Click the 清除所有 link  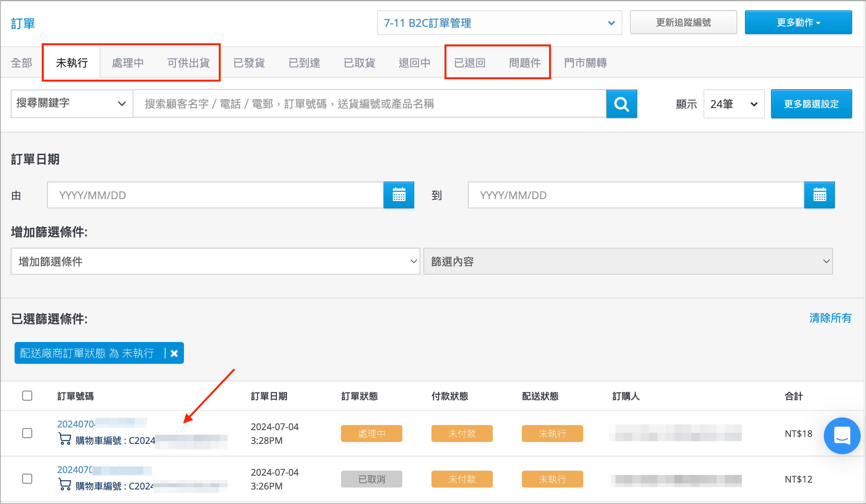pyautogui.click(x=830, y=318)
